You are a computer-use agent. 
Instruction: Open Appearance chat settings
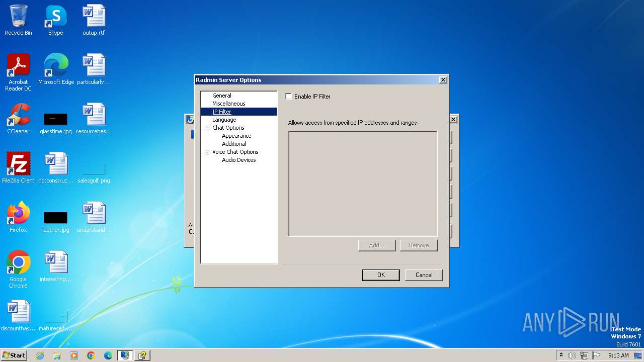pyautogui.click(x=236, y=136)
